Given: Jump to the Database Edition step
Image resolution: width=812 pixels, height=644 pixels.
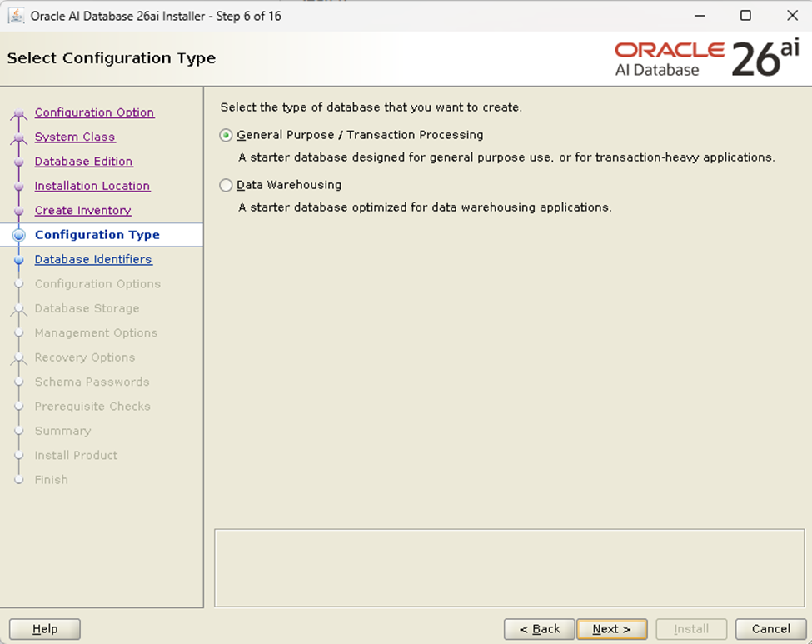Looking at the screenshot, I should pos(84,161).
